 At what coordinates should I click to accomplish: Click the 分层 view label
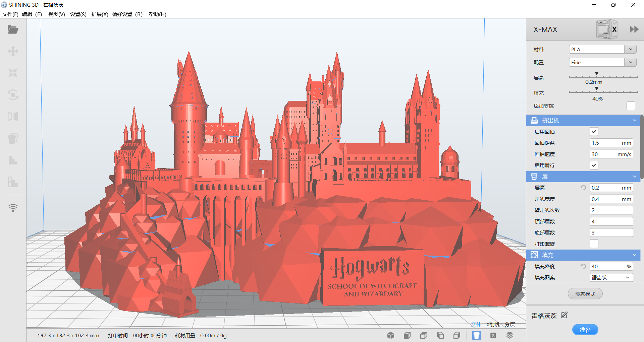click(510, 324)
